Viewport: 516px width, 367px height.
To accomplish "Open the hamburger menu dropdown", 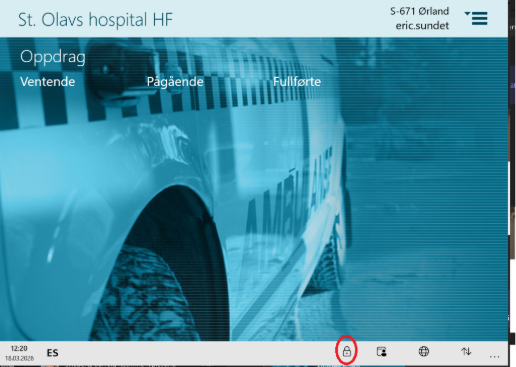I will (x=477, y=18).
